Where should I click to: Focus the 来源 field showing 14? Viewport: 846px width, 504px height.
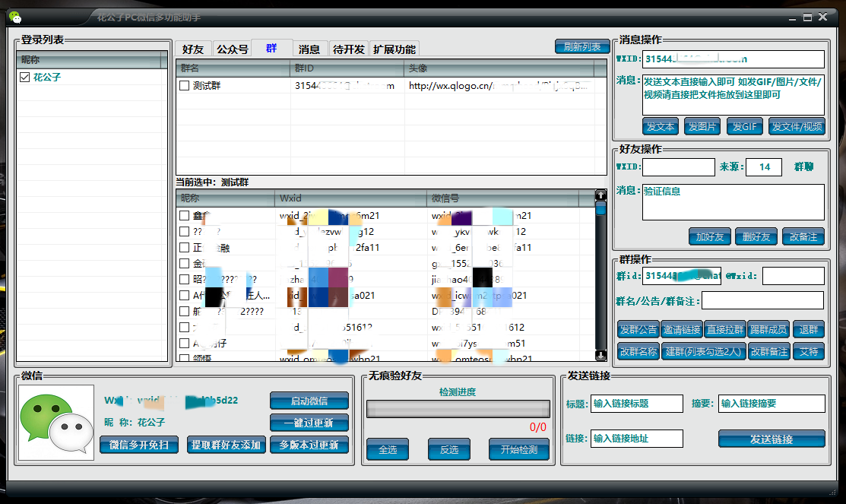(x=763, y=166)
